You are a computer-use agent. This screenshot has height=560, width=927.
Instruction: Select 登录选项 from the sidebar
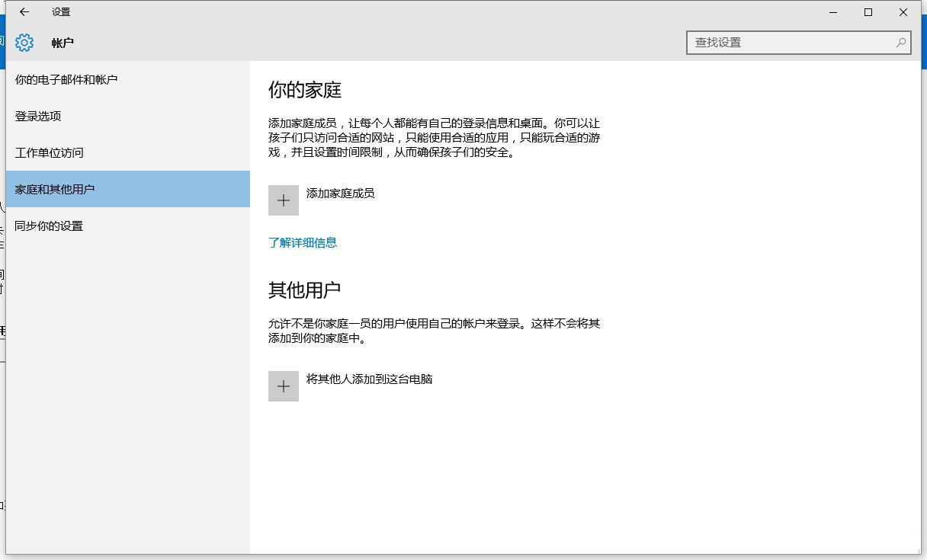[38, 116]
